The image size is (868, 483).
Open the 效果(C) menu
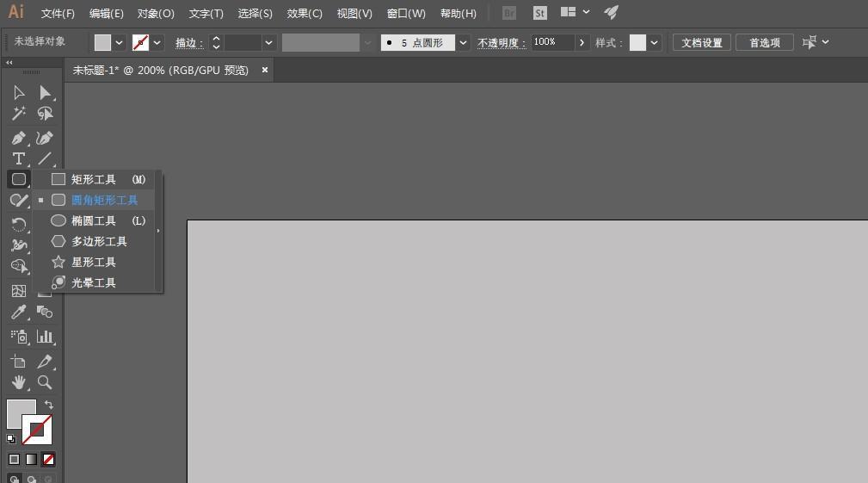(305, 14)
